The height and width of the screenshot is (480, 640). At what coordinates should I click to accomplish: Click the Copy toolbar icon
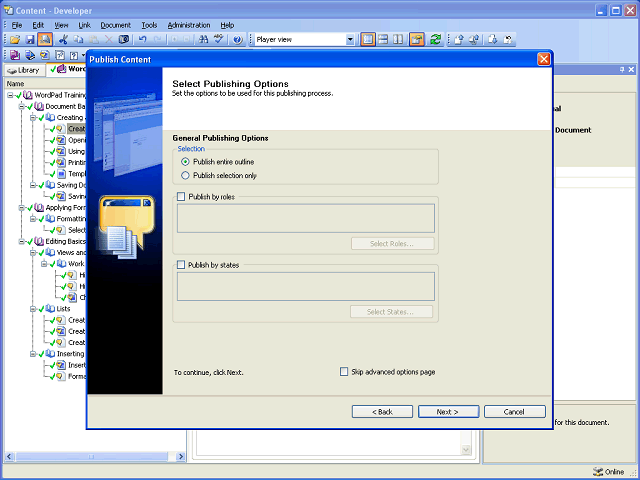[78, 40]
